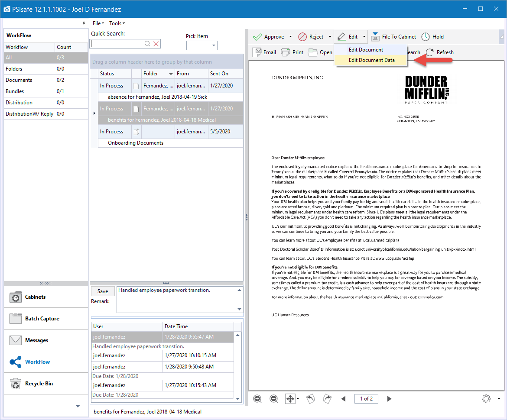Save the remark text
Screen dimensions: 507x420
tap(102, 291)
